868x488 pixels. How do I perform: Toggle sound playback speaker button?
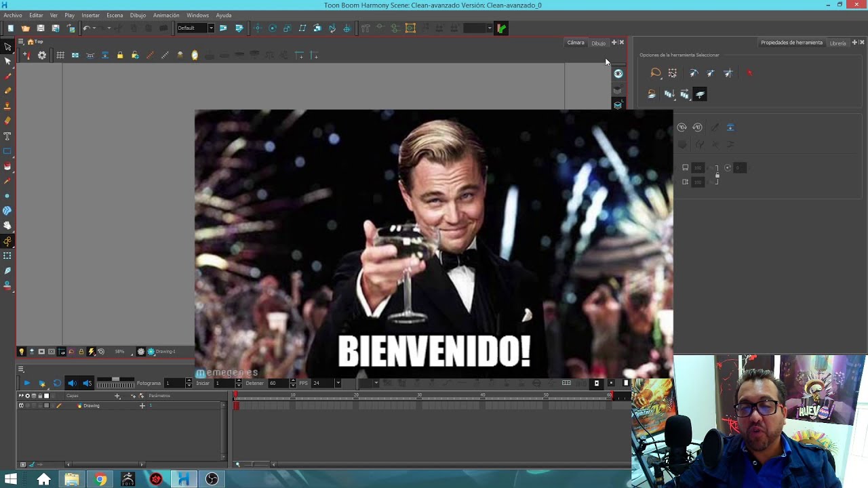pos(72,384)
